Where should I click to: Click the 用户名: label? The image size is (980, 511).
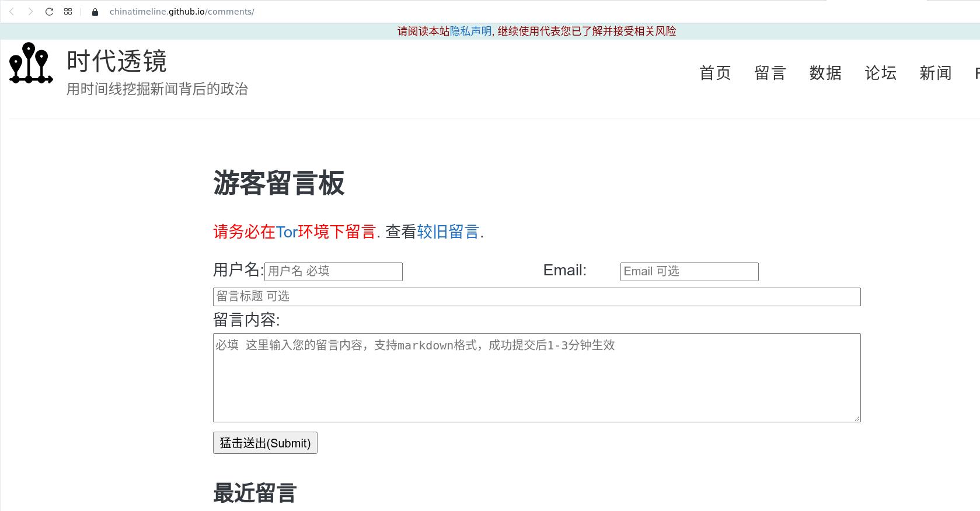[x=239, y=269]
